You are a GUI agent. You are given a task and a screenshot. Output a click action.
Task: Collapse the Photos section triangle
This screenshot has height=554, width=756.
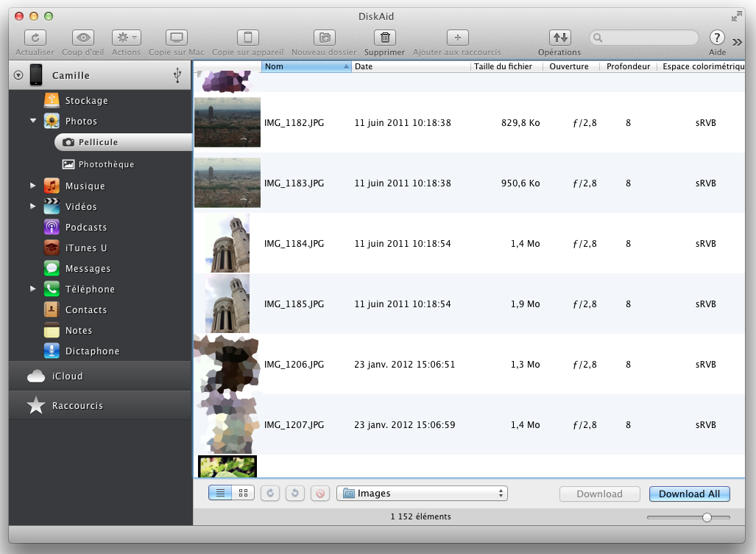pyautogui.click(x=33, y=122)
